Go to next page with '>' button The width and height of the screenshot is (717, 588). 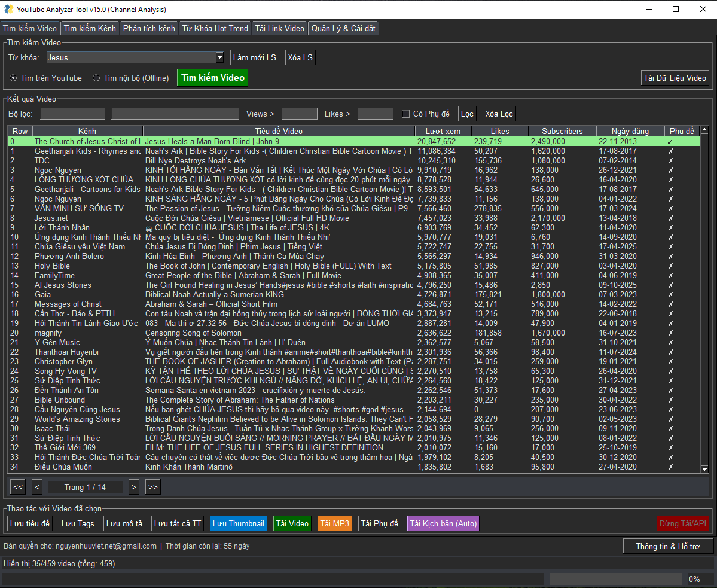133,487
